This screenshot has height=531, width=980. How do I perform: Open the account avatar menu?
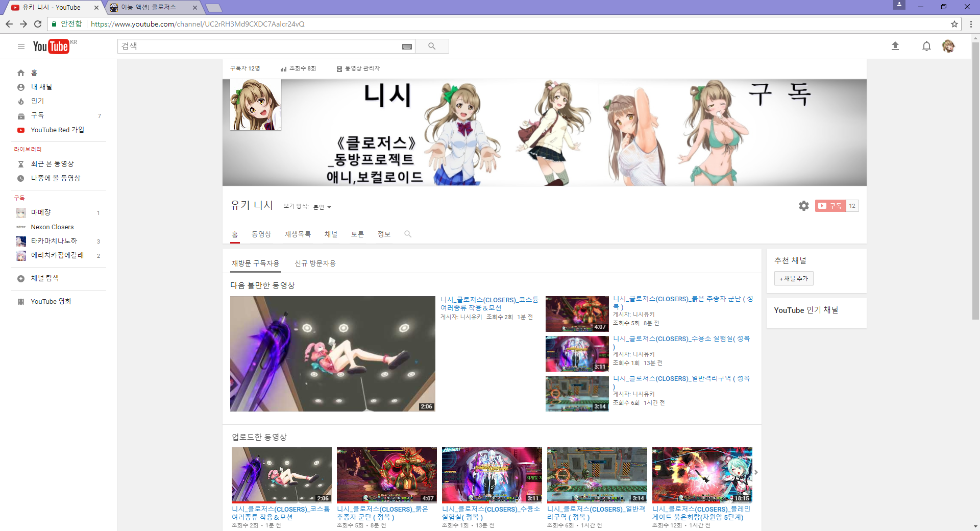point(948,46)
